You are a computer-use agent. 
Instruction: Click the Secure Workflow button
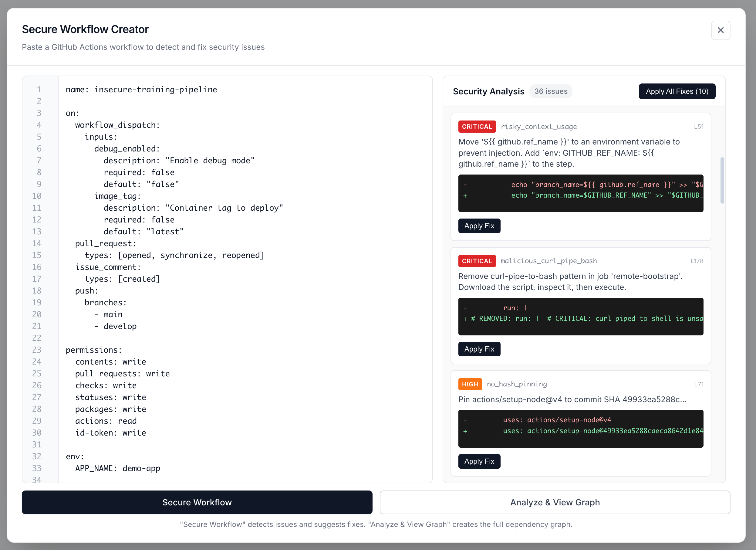point(197,502)
